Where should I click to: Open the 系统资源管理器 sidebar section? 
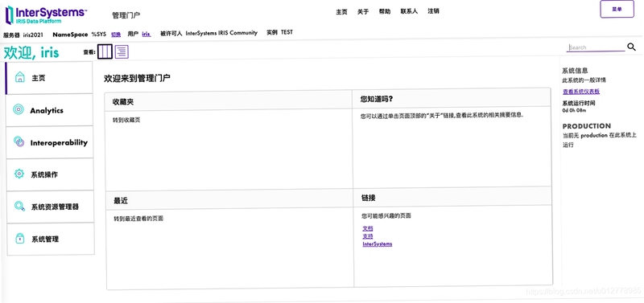click(x=50, y=207)
